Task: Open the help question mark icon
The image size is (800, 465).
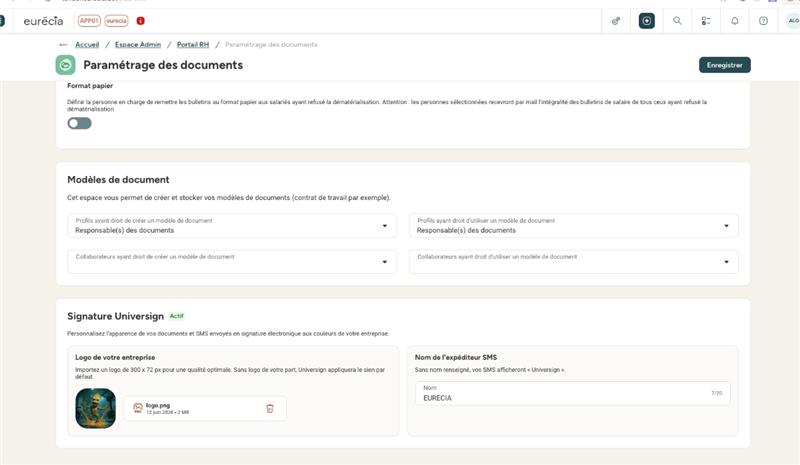Action: [x=763, y=21]
